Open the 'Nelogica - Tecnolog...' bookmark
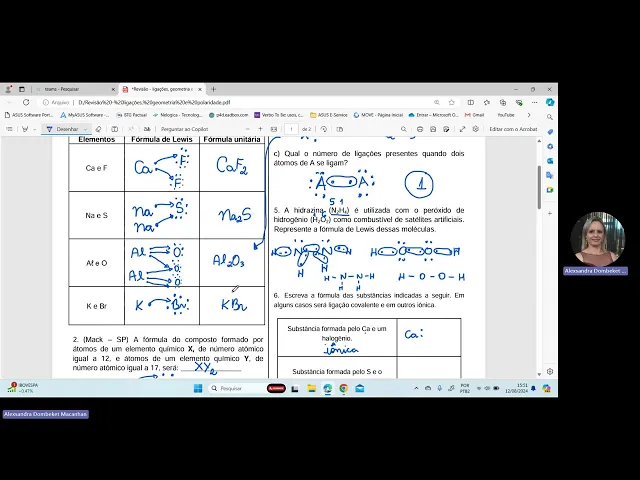Screen dimensions: 640x480 pyautogui.click(x=177, y=115)
